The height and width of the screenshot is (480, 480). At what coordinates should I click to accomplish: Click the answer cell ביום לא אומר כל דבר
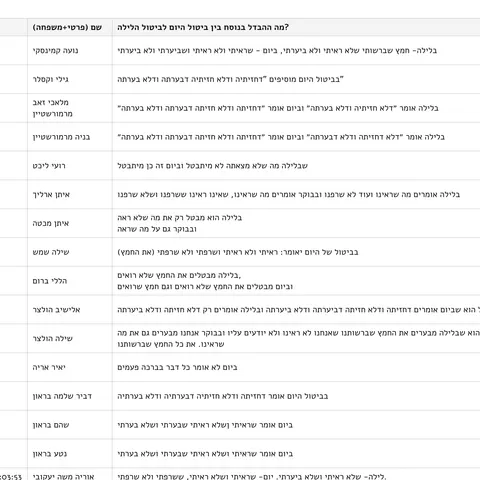pyautogui.click(x=296, y=367)
